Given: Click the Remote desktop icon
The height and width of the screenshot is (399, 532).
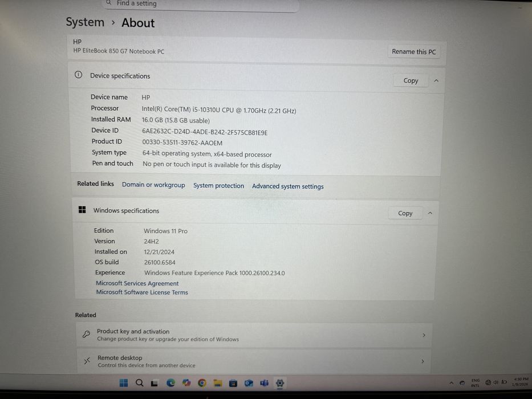Looking at the screenshot, I should pyautogui.click(x=87, y=361).
